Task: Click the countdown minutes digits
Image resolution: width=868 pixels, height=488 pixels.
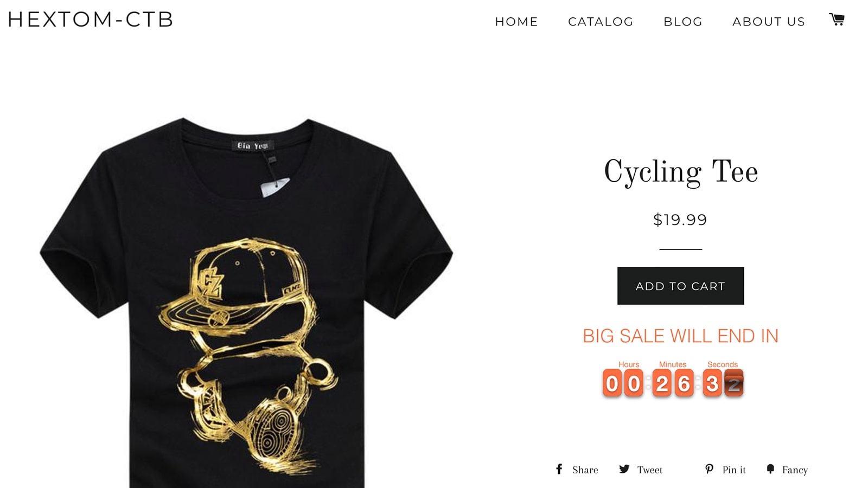Action: (x=673, y=383)
